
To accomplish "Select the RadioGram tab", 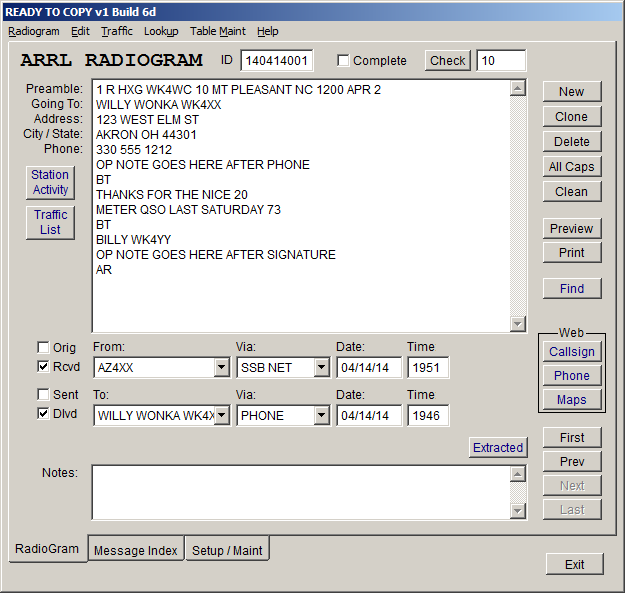I will pos(47,549).
